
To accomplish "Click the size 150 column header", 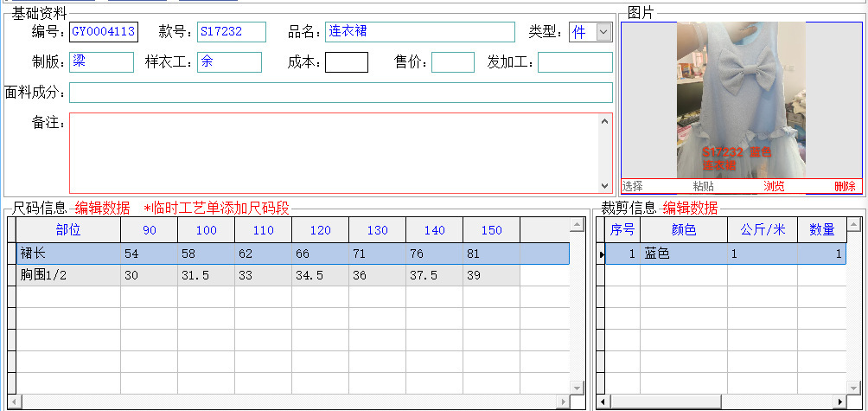I will pyautogui.click(x=492, y=230).
